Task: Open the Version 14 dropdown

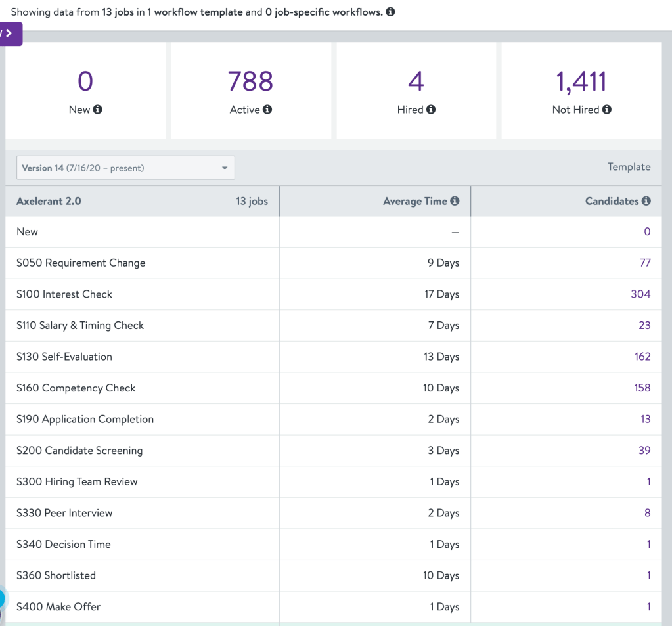Action: tap(125, 168)
